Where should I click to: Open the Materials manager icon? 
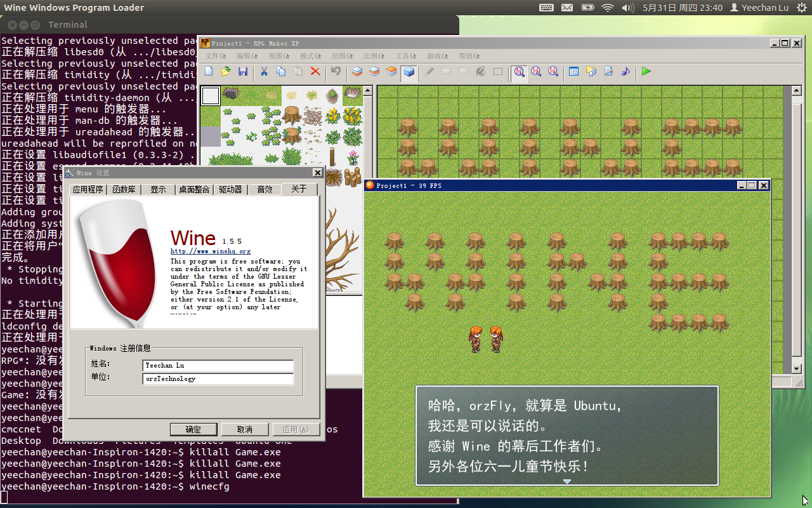591,72
